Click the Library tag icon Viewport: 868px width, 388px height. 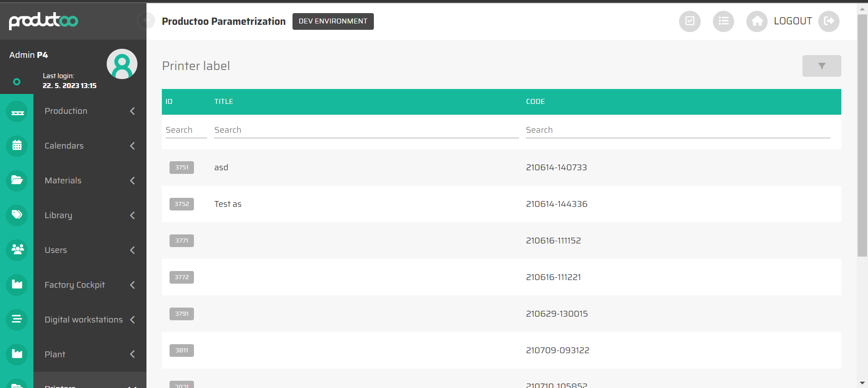17,215
